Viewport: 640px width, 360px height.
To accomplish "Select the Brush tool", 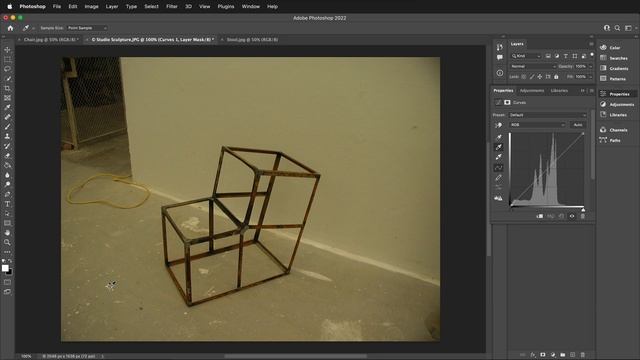I will click(x=7, y=127).
